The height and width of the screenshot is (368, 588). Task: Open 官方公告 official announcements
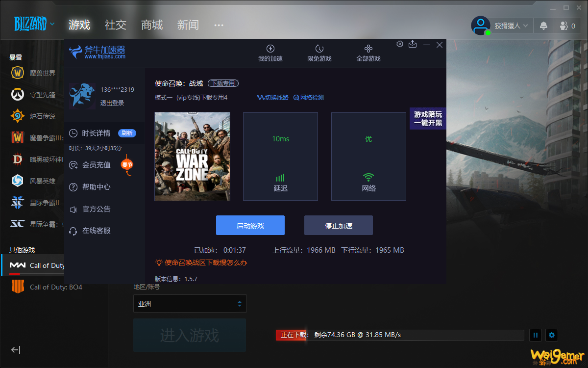point(90,209)
